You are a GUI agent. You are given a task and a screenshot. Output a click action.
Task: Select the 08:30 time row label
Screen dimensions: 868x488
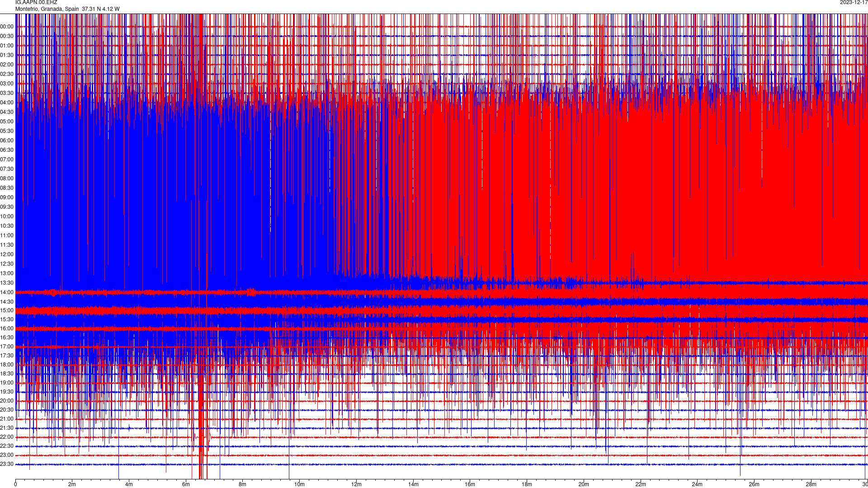(x=7, y=188)
